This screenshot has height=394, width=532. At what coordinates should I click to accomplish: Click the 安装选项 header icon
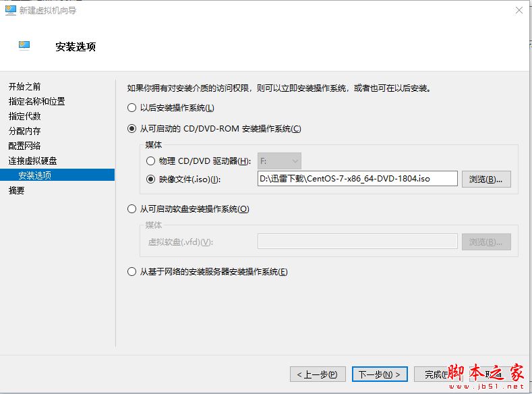point(25,46)
